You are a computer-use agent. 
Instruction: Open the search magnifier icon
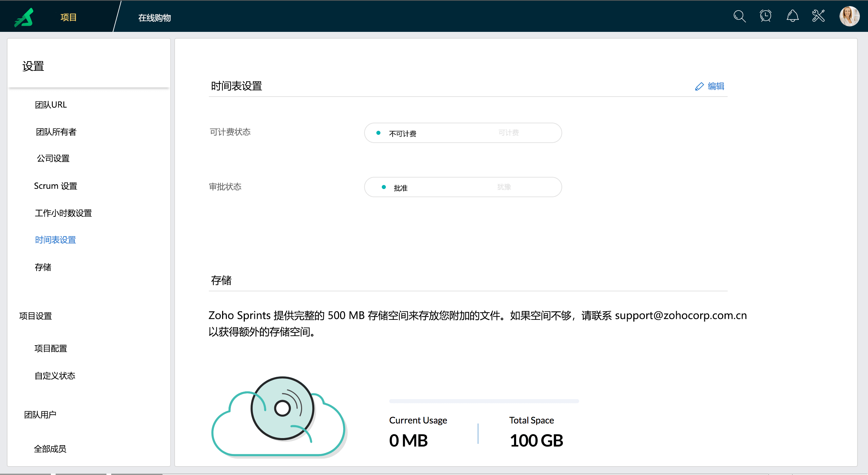click(739, 16)
